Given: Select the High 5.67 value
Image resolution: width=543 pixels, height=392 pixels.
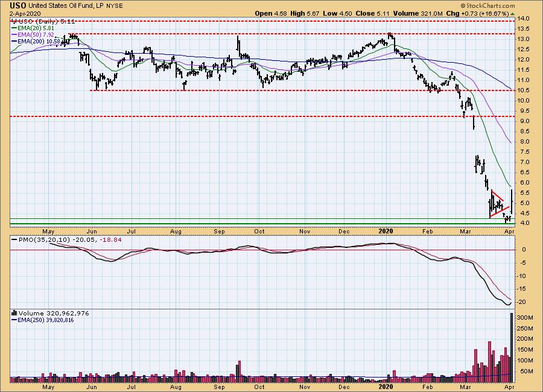Looking at the screenshot, I should click(x=305, y=13).
